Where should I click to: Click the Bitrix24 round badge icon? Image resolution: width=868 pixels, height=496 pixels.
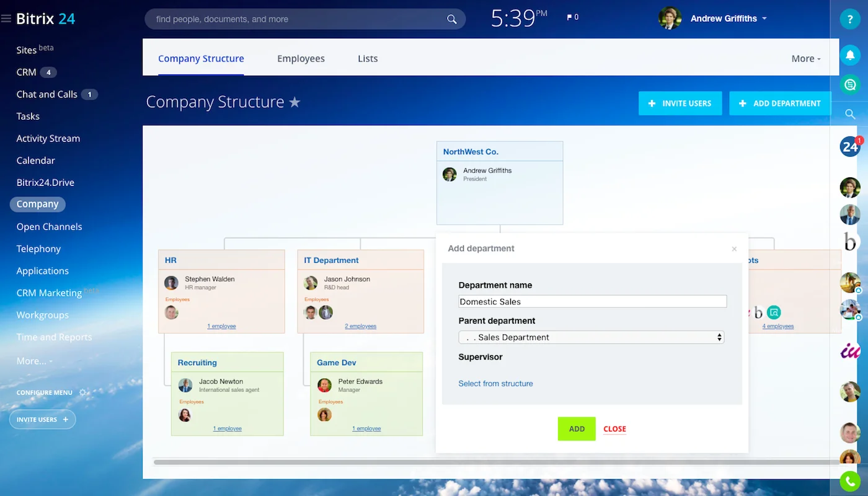coord(850,147)
